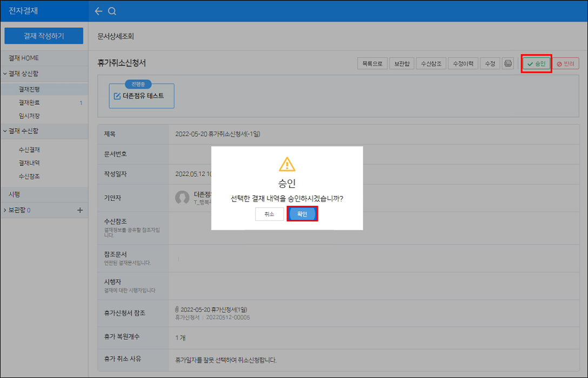Collapse the 결재 수신함 section

(x=5, y=131)
